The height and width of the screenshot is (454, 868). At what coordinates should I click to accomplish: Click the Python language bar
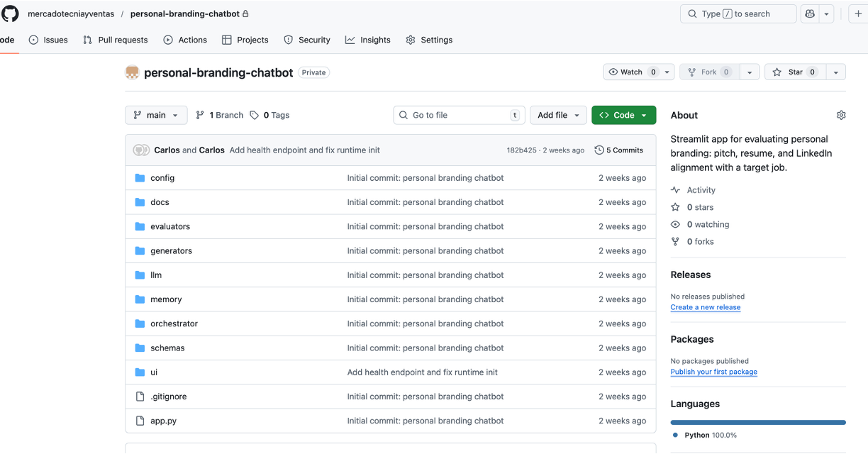[x=757, y=422]
